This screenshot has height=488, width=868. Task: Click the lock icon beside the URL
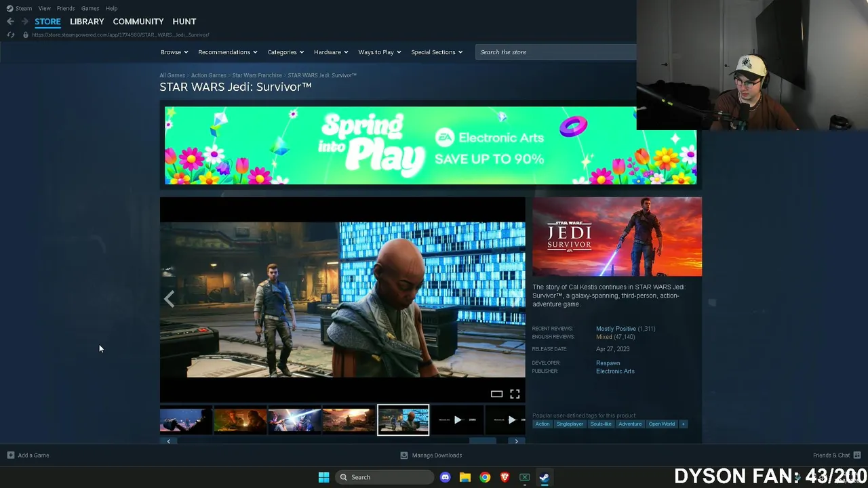click(x=26, y=35)
